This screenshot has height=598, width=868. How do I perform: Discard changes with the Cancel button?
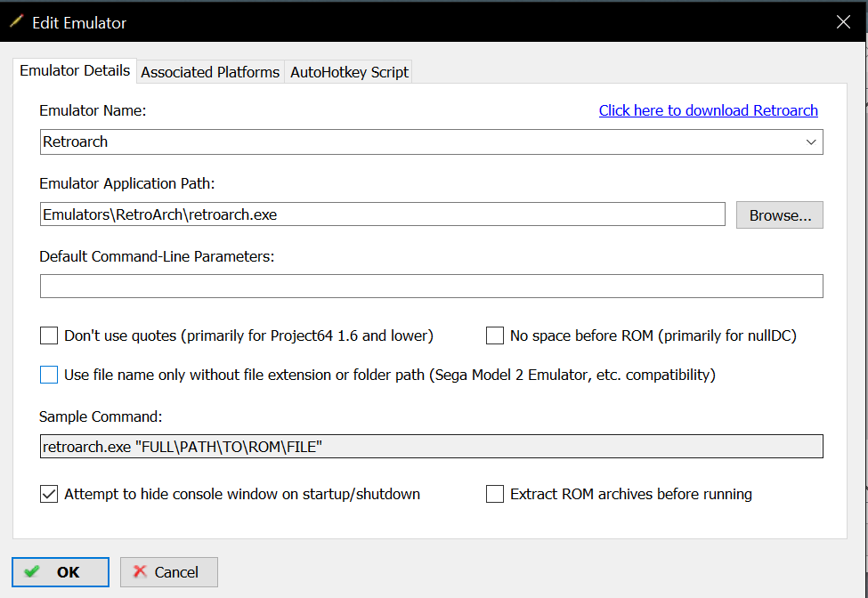[x=169, y=572]
